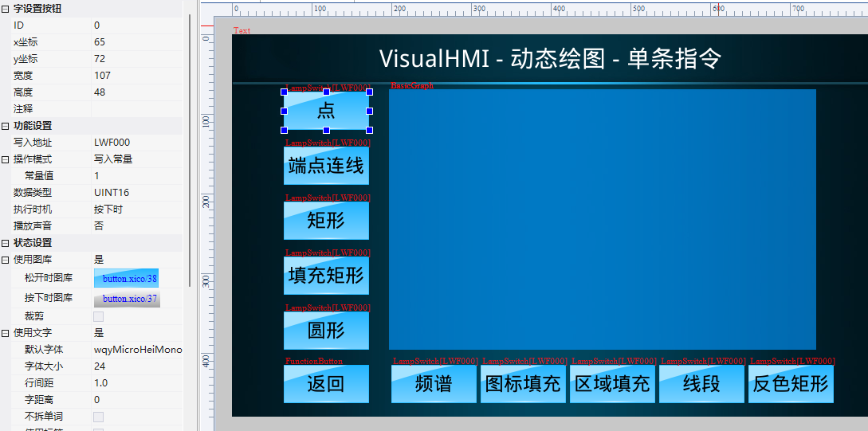The height and width of the screenshot is (431, 868).
Task: Edit the 行间距 value 1.0
Action: [137, 383]
